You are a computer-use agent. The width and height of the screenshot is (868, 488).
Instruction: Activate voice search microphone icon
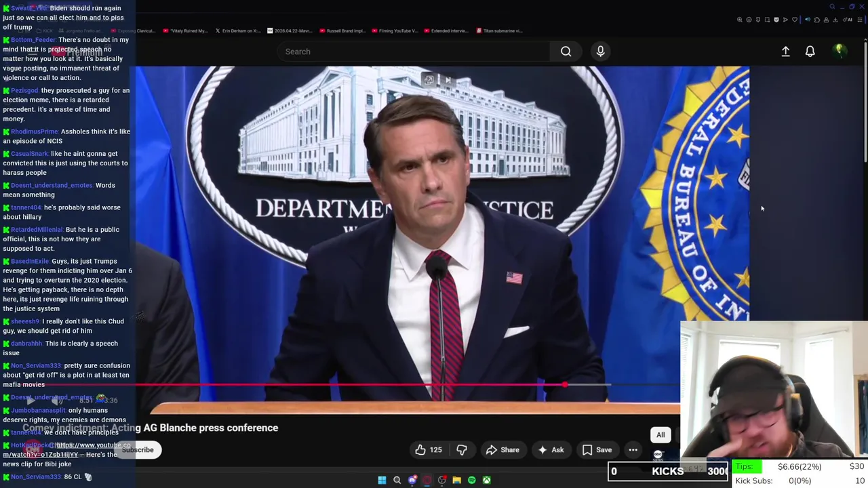(x=600, y=52)
